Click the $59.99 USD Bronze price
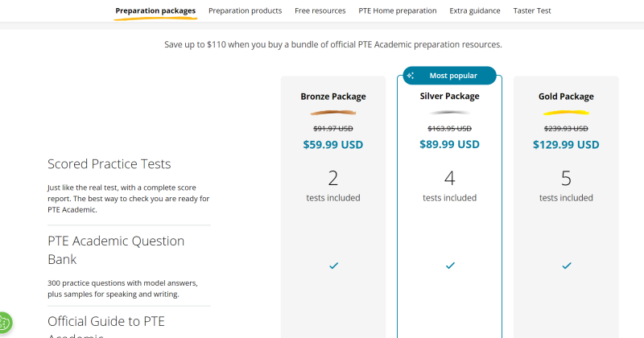The height and width of the screenshot is (338, 644). pyautogui.click(x=333, y=145)
